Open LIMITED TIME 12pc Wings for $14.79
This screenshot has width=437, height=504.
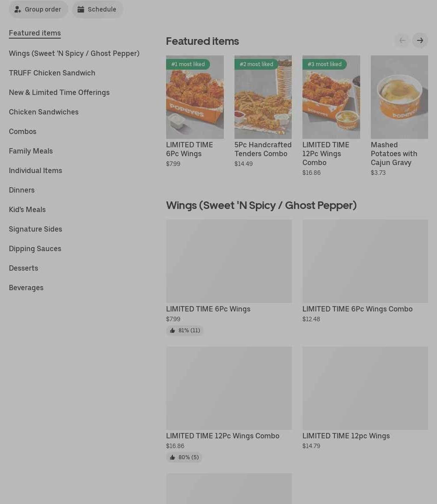[x=365, y=398]
